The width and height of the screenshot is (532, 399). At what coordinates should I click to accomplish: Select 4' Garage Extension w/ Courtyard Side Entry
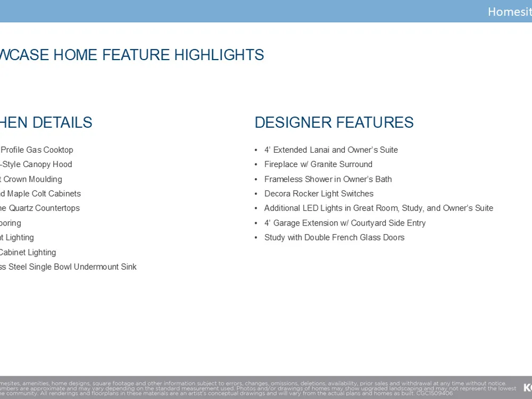[345, 223]
